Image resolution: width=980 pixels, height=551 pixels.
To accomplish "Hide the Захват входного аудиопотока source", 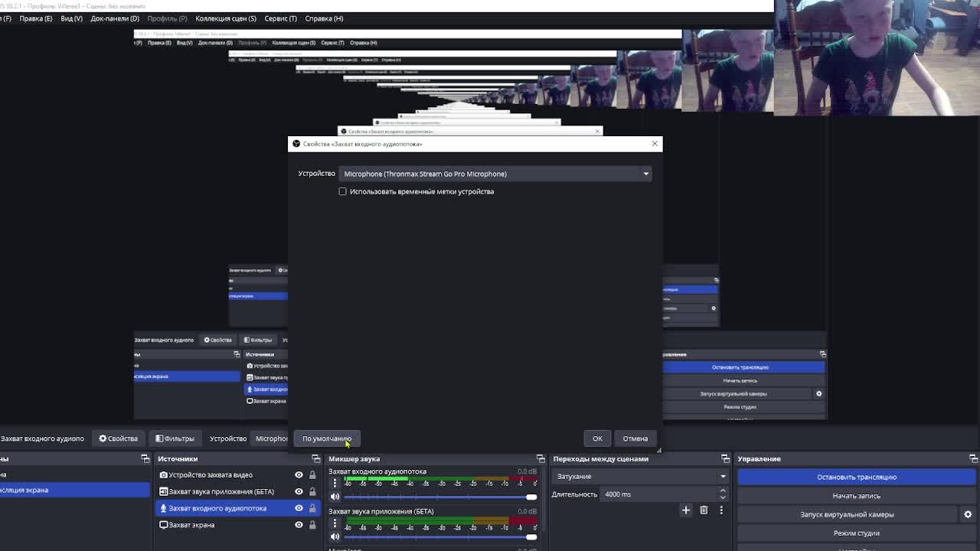I will (299, 508).
